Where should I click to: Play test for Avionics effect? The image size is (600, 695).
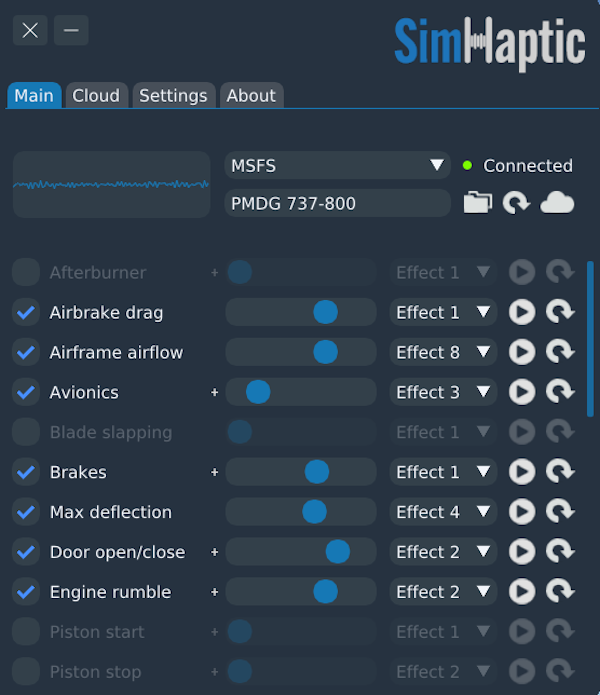[x=522, y=392]
